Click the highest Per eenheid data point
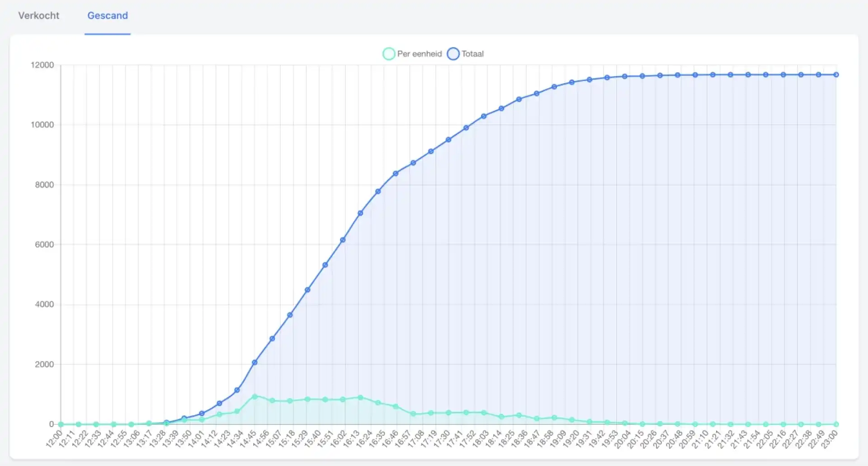The height and width of the screenshot is (466, 868). [x=255, y=397]
